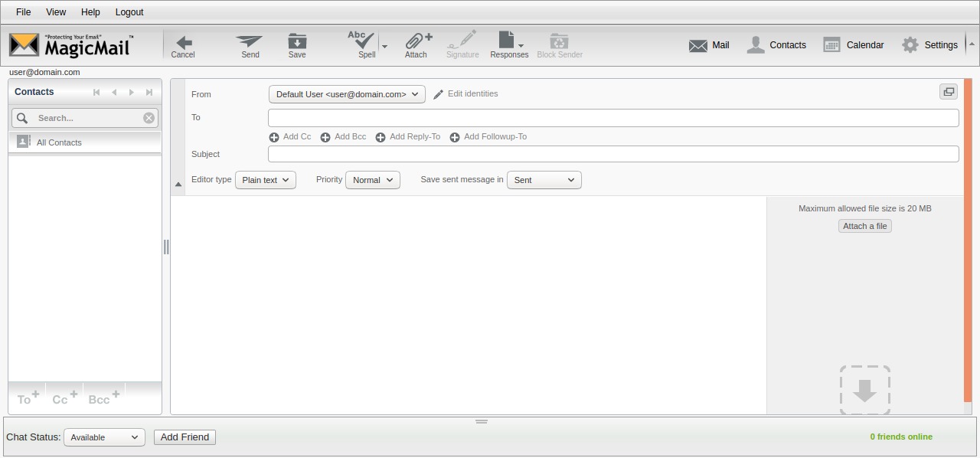
Task: Open the From identity dropdown
Action: tap(347, 94)
